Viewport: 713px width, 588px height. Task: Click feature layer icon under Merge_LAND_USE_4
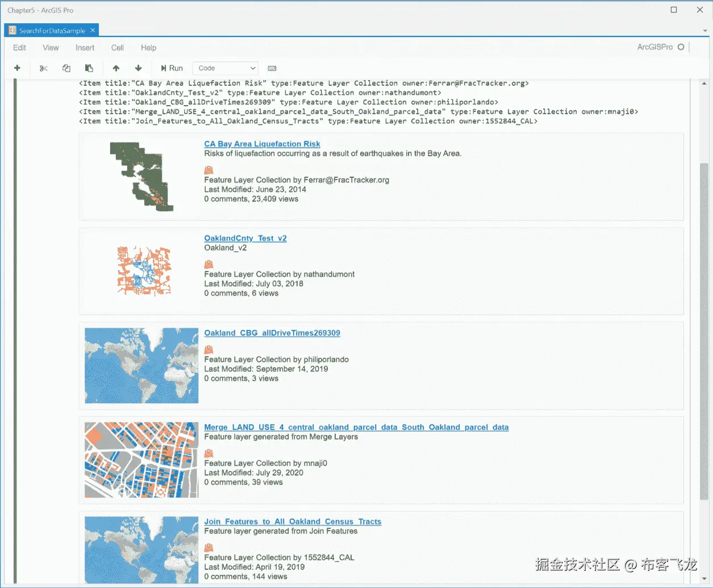click(209, 453)
